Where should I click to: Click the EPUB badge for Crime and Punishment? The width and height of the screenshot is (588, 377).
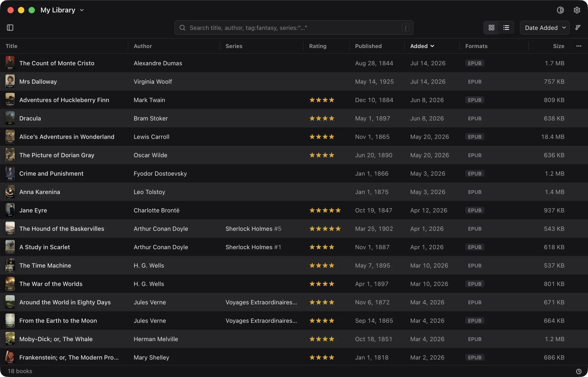coord(475,174)
